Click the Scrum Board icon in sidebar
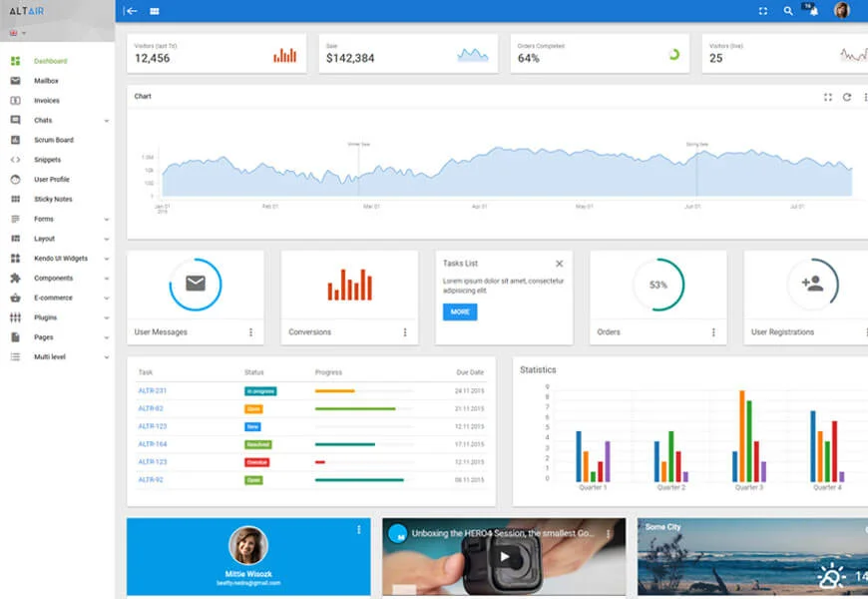This screenshot has width=868, height=599. tap(16, 140)
